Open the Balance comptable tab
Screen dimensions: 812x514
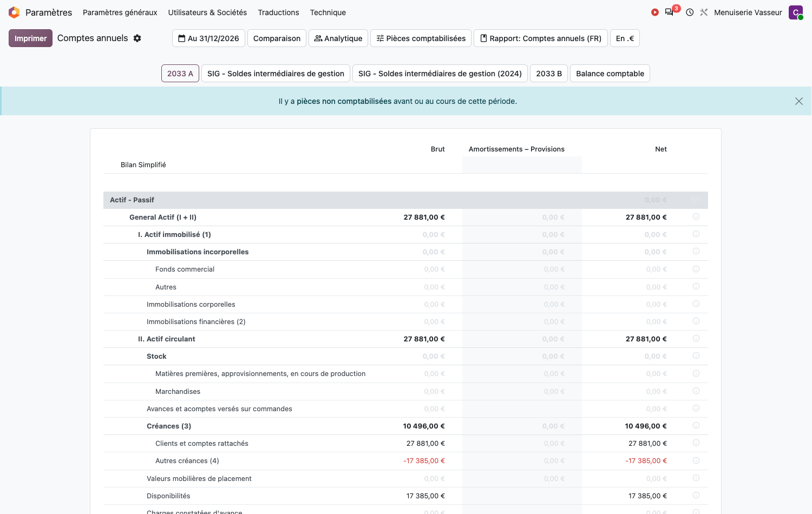click(610, 74)
